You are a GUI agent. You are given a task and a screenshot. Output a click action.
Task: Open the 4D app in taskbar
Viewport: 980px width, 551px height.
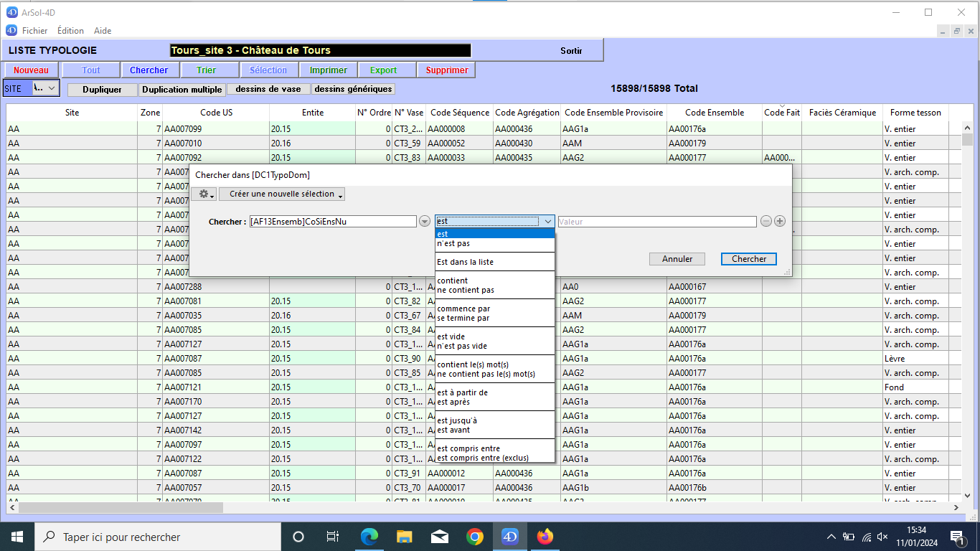[509, 537]
